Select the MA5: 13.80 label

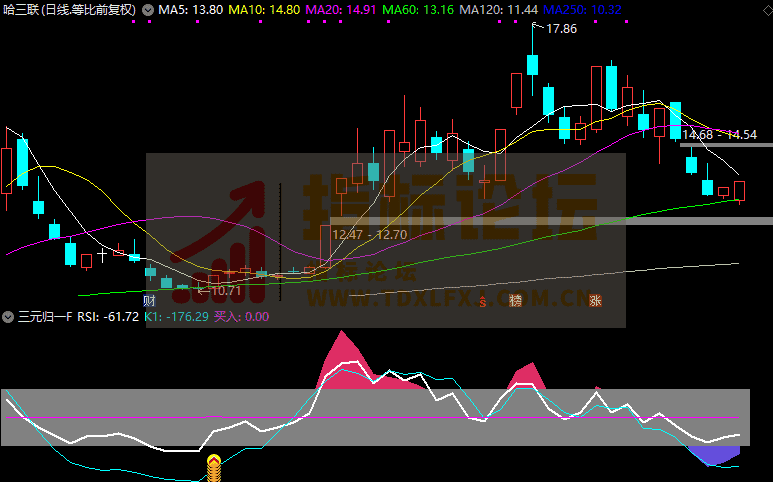pos(190,10)
